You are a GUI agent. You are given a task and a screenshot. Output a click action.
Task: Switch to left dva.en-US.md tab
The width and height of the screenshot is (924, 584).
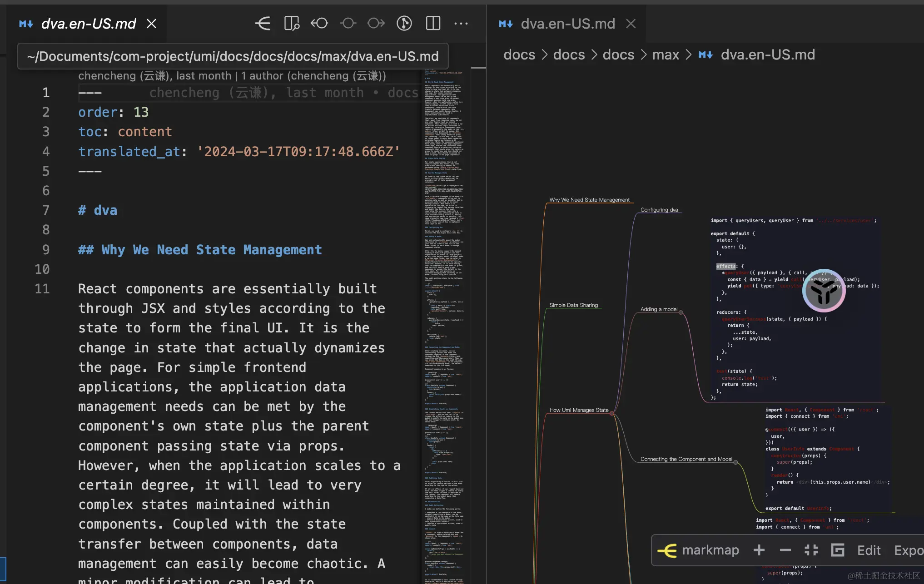click(88, 24)
